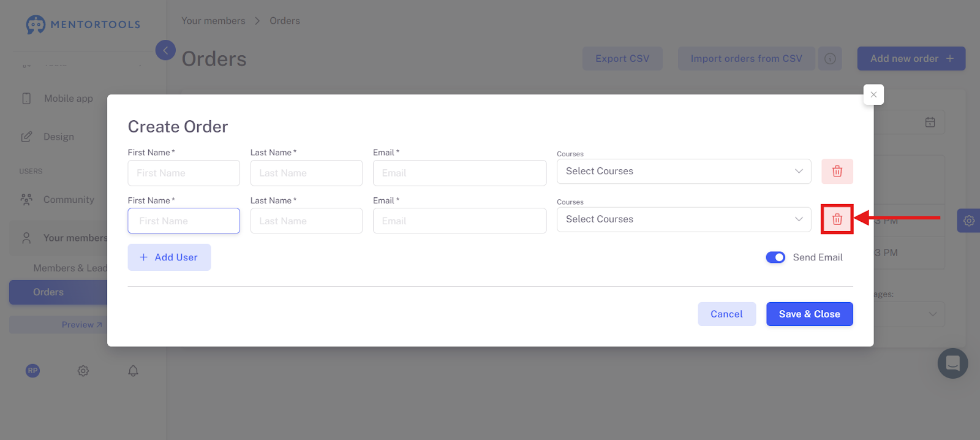Close the Create Order dialog with X
The width and height of the screenshot is (980, 440).
873,94
